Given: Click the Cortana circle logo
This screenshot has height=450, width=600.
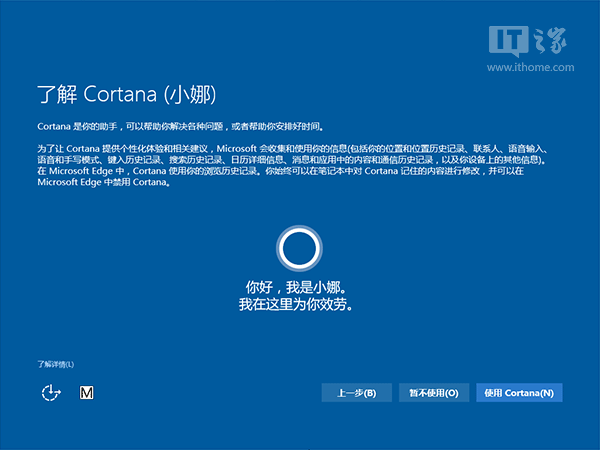Looking at the screenshot, I should (299, 248).
